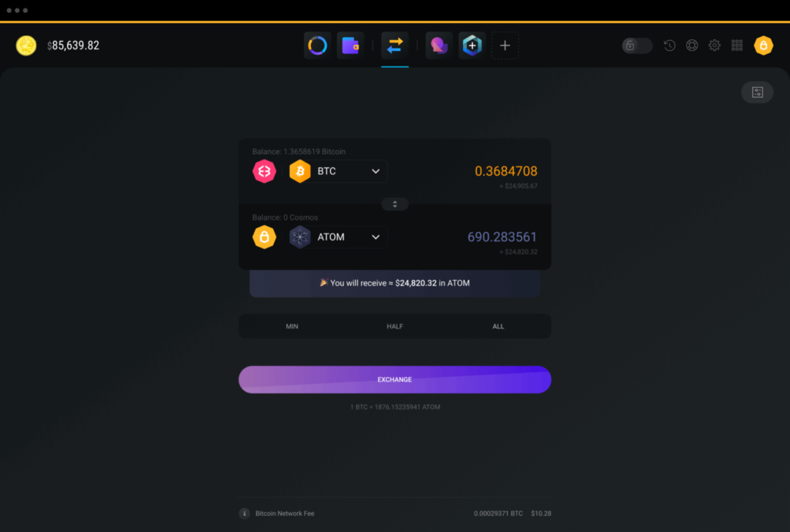Edit the 0.3684708 BTC amount field
Image resolution: width=790 pixels, height=532 pixels.
pos(506,171)
